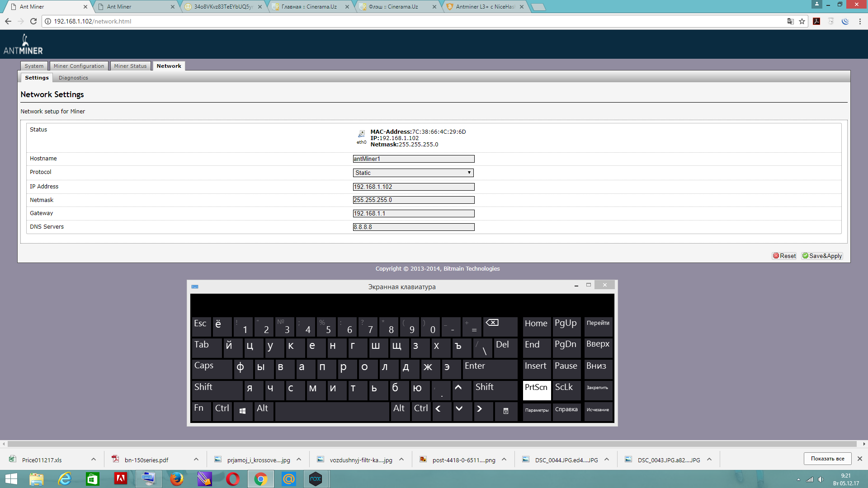Toggle right Alt on on-screen keyboard

click(x=400, y=411)
